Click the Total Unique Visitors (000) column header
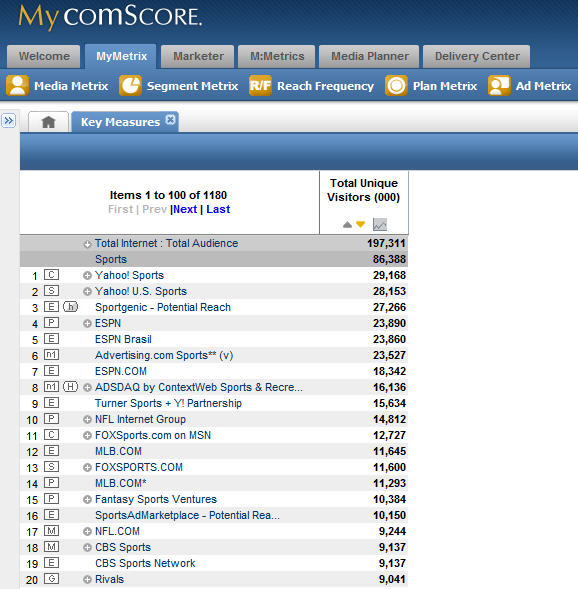Screen dimensions: 578x589 tap(364, 190)
